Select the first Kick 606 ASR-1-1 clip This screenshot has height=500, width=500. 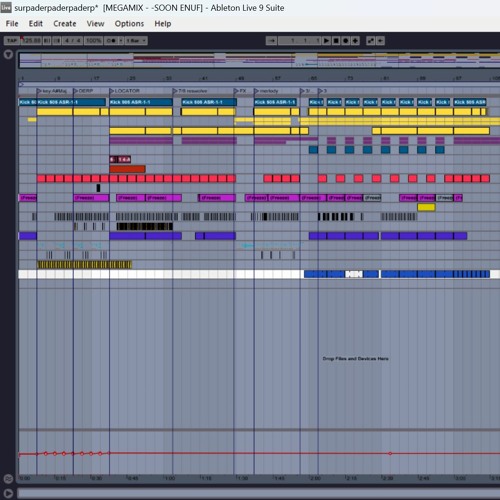(x=71, y=102)
